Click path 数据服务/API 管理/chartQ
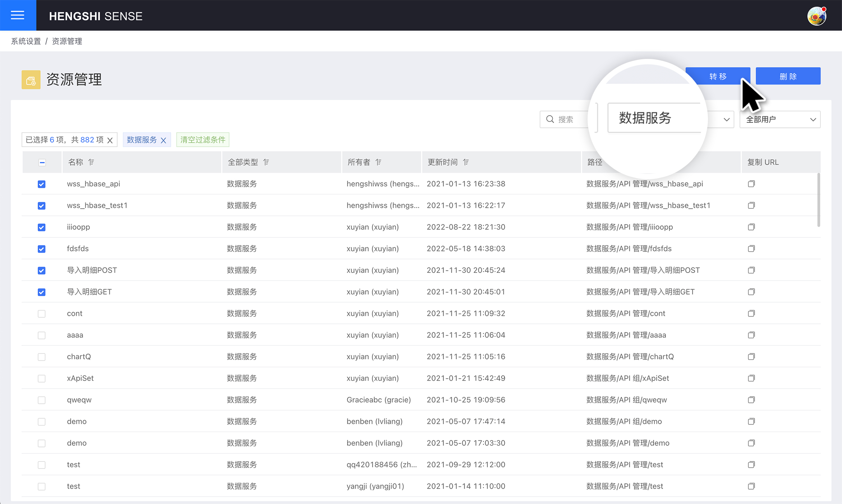The image size is (842, 504). (x=630, y=357)
